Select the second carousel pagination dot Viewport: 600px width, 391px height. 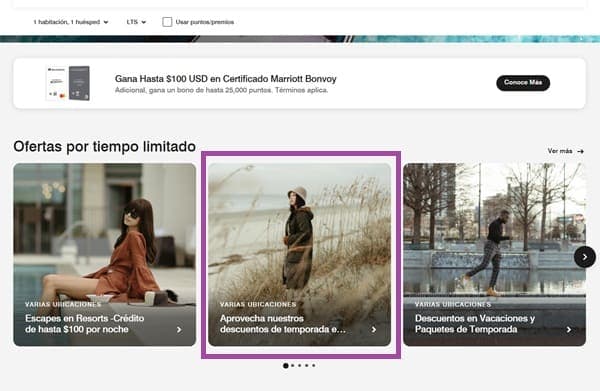click(x=293, y=366)
